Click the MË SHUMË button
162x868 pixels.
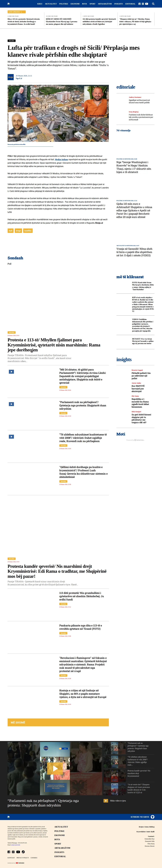point(58,722)
